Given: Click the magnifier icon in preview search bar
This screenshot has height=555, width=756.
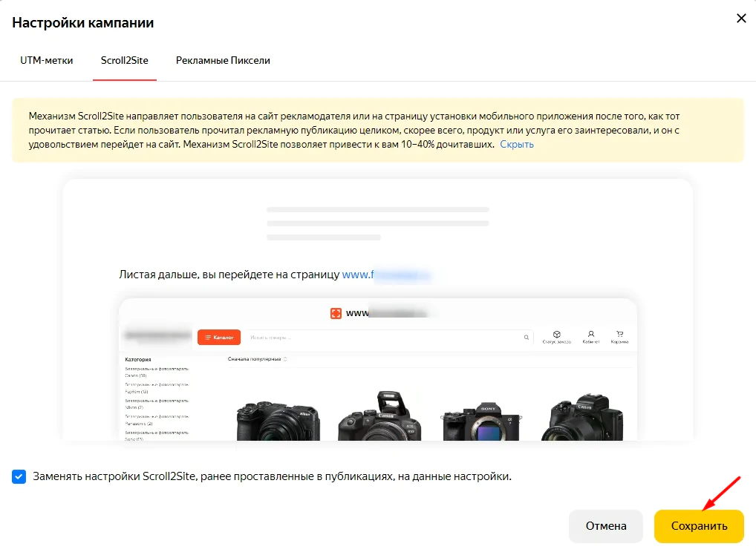Looking at the screenshot, I should (x=526, y=338).
